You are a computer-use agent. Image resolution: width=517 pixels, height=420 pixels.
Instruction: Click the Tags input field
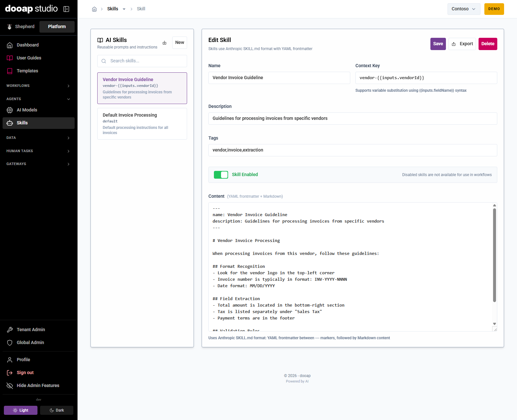pyautogui.click(x=353, y=150)
